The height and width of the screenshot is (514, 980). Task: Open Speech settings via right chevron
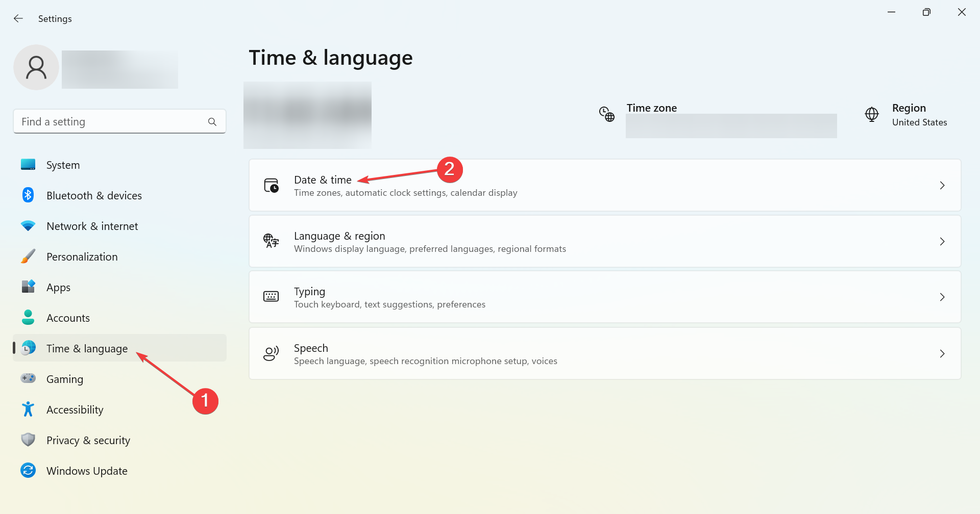tap(942, 353)
